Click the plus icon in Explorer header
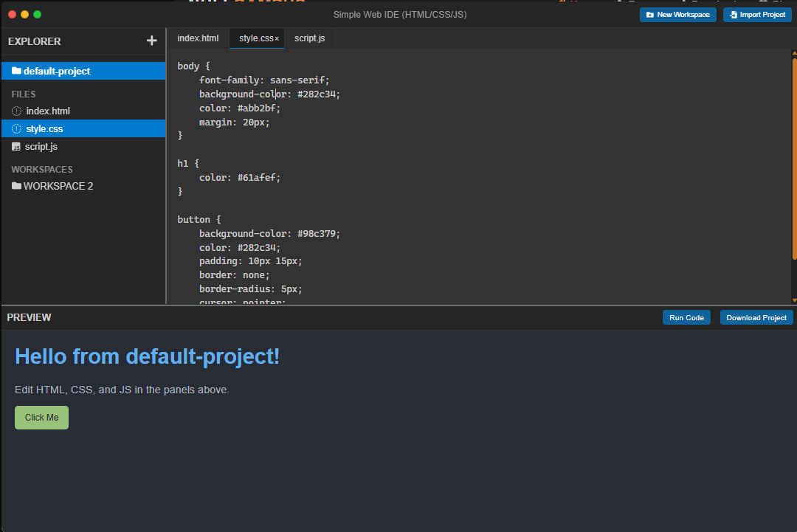 point(151,41)
